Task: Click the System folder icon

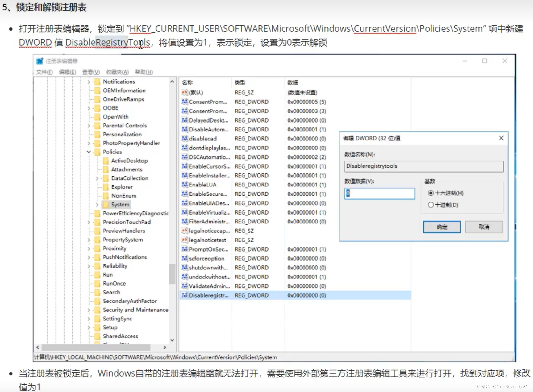Action: 106,205
